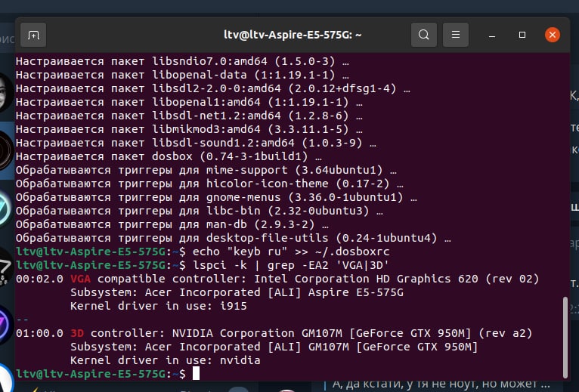This screenshot has width=579, height=392.
Task: Click the line 'Kernel driver in use: i915'
Action: point(159,306)
